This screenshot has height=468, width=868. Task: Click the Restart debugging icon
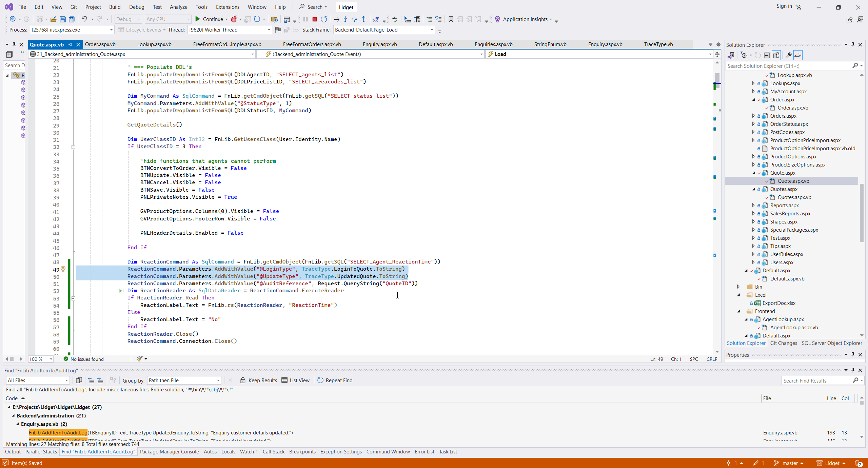point(324,19)
